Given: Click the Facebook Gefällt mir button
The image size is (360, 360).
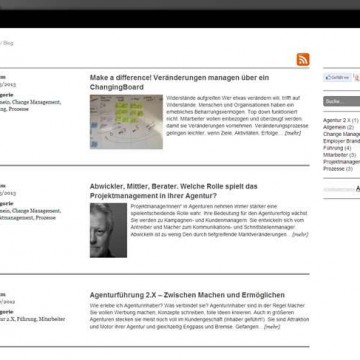Looking at the screenshot, I should click(337, 77).
